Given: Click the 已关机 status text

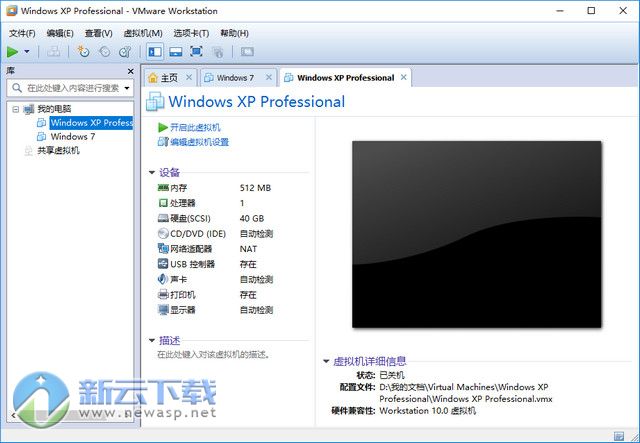Looking at the screenshot, I should point(392,375).
